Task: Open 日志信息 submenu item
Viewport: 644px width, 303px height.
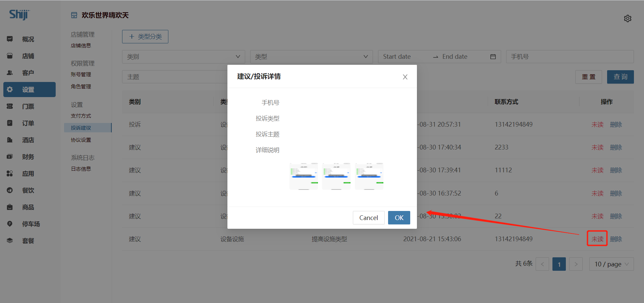Action: [81, 169]
